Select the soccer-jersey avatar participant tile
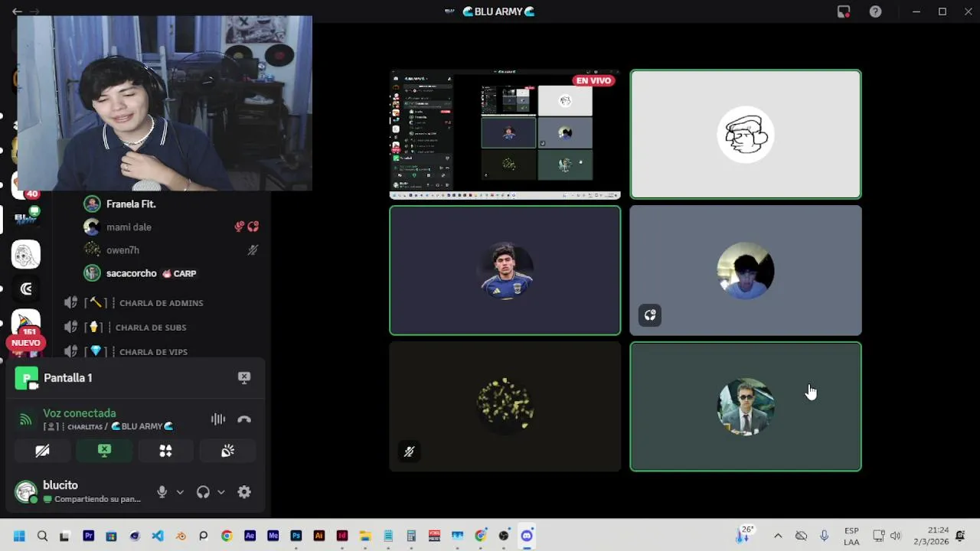Image resolution: width=980 pixels, height=551 pixels. [505, 270]
